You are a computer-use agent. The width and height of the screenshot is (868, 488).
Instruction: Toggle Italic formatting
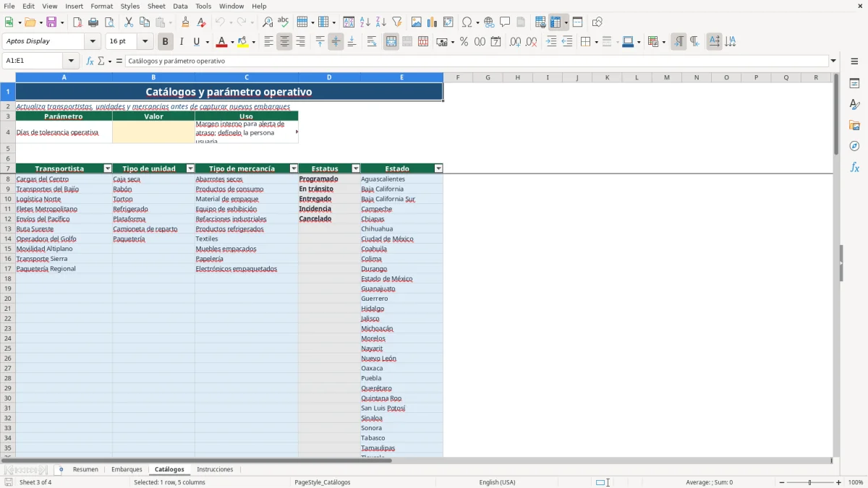[x=182, y=42]
